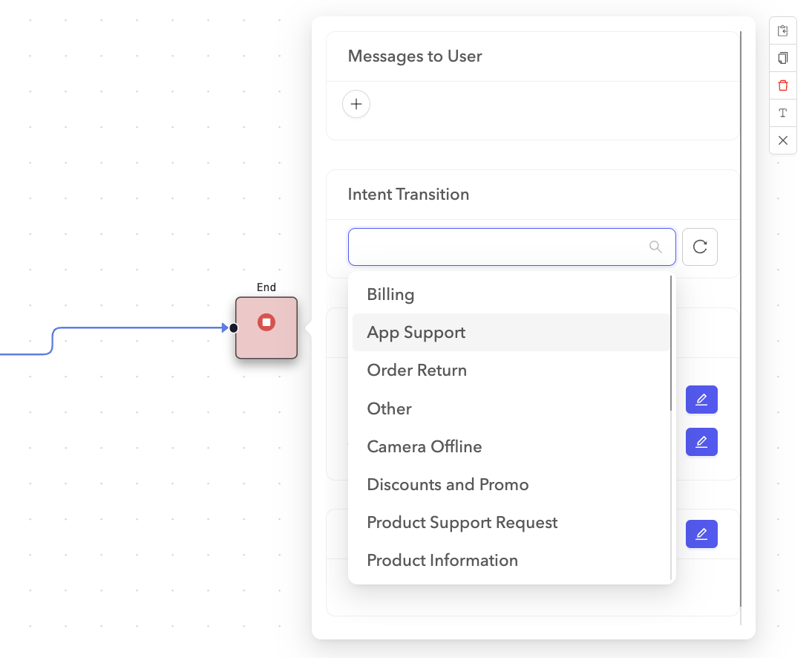Screen dimensions: 812x658
Task: Click the End node input port dot
Action: pyautogui.click(x=233, y=328)
